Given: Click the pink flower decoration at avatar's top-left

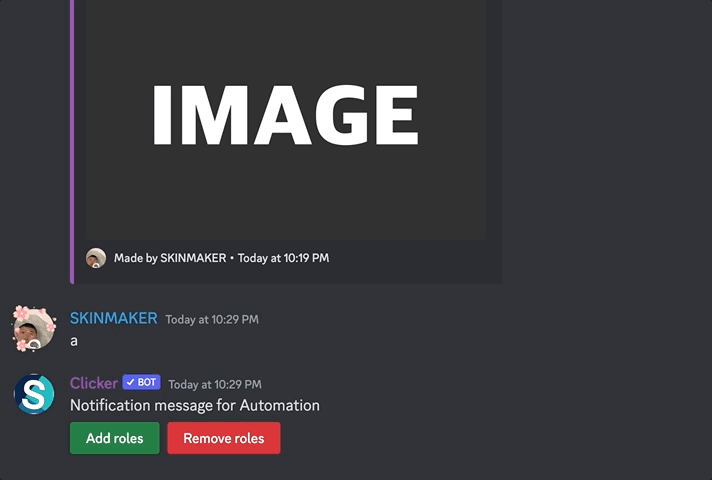Looking at the screenshot, I should pos(20,313).
